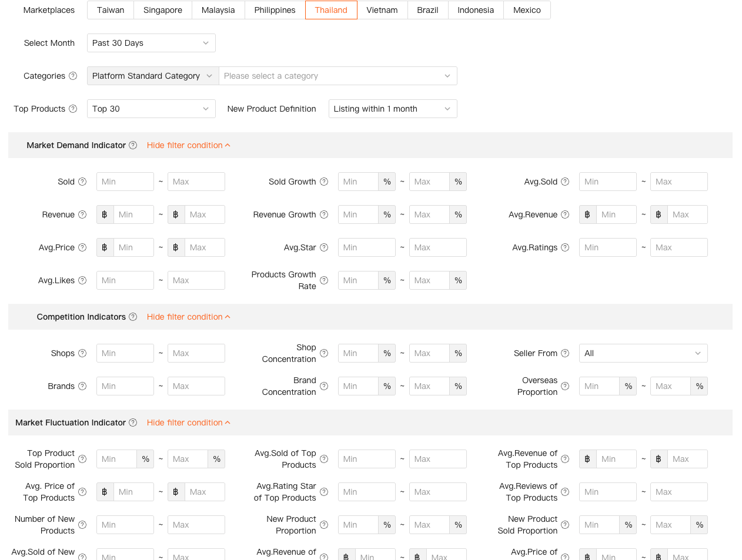Screen dimensions: 742x560
Task: Select the Indonesia marketplace tab
Action: pos(476,10)
